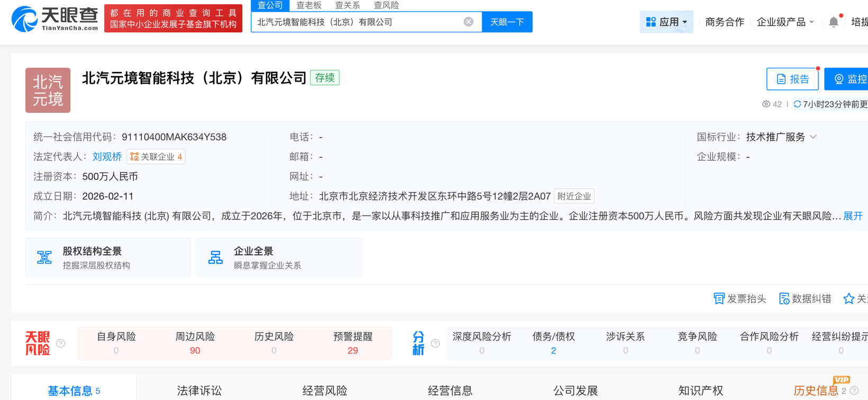The height and width of the screenshot is (400, 868).
Task: Click the 数据纠错 data correction icon
Action: [784, 299]
